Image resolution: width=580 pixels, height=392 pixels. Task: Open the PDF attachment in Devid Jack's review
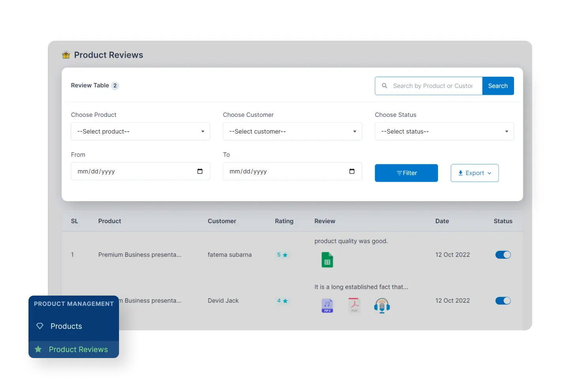(x=354, y=305)
